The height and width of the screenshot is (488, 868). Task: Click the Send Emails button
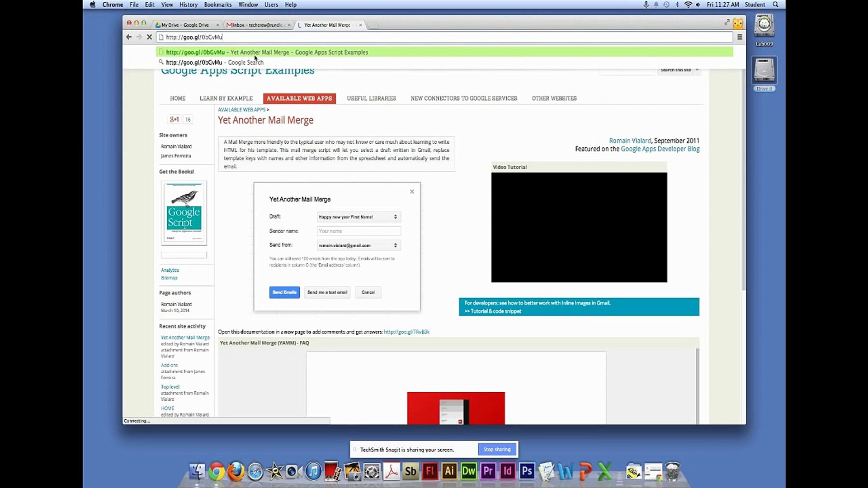coord(284,292)
